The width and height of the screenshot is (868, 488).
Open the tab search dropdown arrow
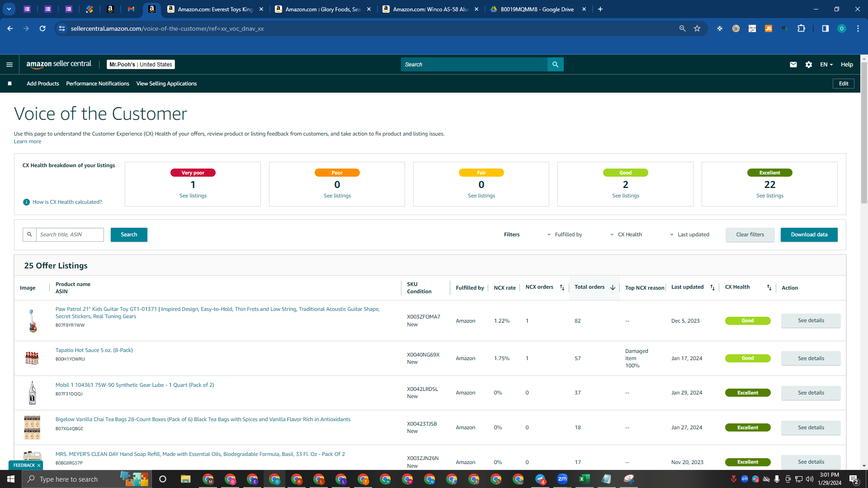click(x=9, y=9)
